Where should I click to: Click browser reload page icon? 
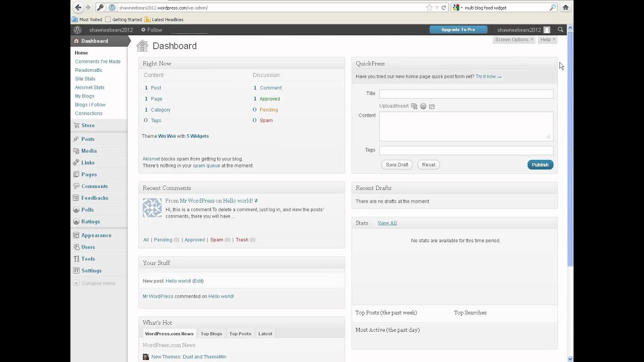(444, 8)
